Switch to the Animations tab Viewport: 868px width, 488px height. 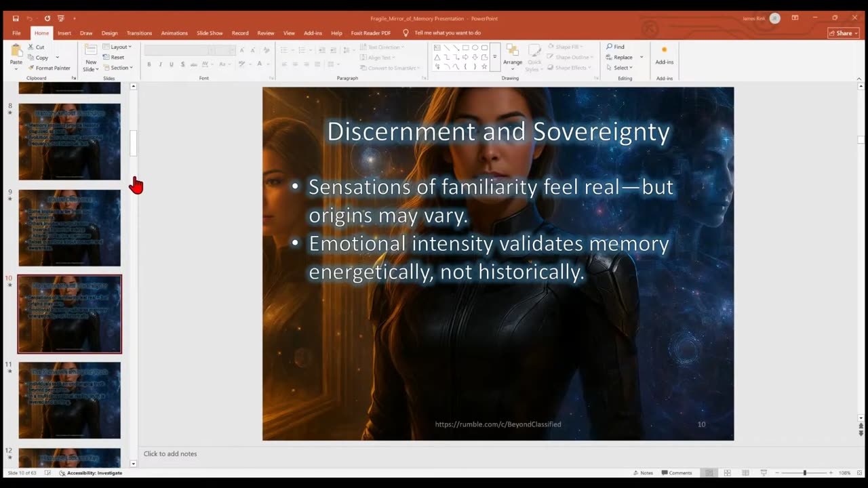174,33
